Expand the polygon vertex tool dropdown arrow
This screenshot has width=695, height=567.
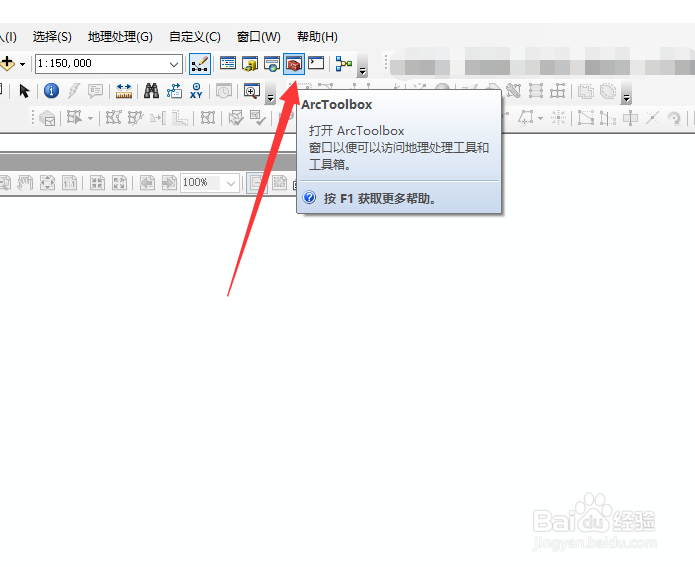(x=540, y=118)
